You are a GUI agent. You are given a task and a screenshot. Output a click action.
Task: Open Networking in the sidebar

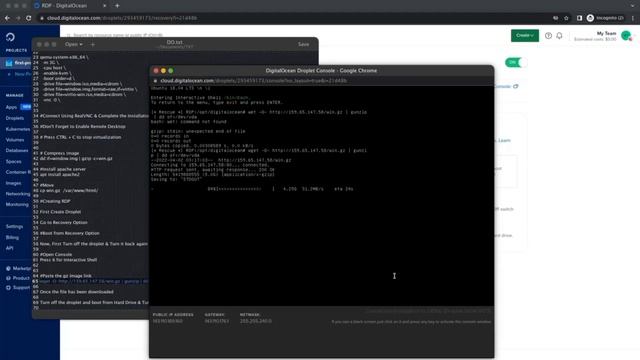pos(18,194)
